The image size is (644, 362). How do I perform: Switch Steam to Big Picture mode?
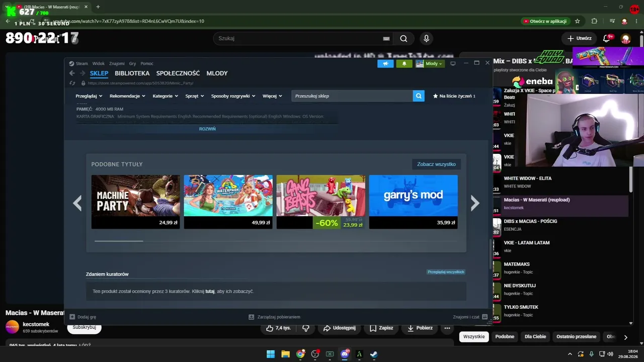click(x=453, y=63)
